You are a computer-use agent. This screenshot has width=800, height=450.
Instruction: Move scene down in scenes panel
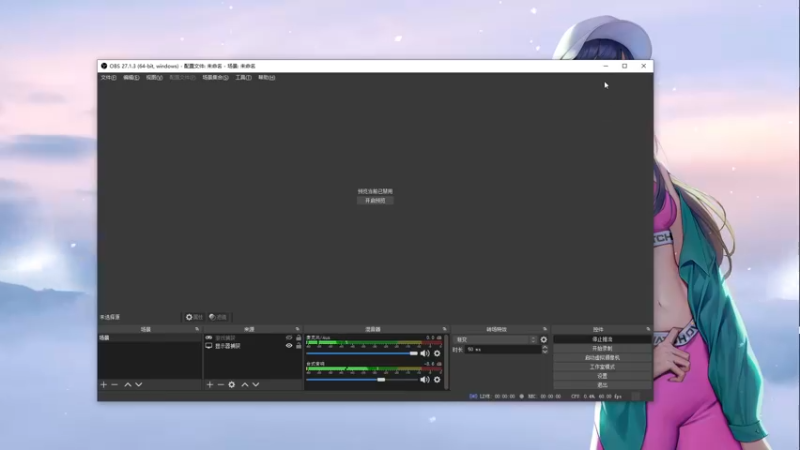coord(139,385)
